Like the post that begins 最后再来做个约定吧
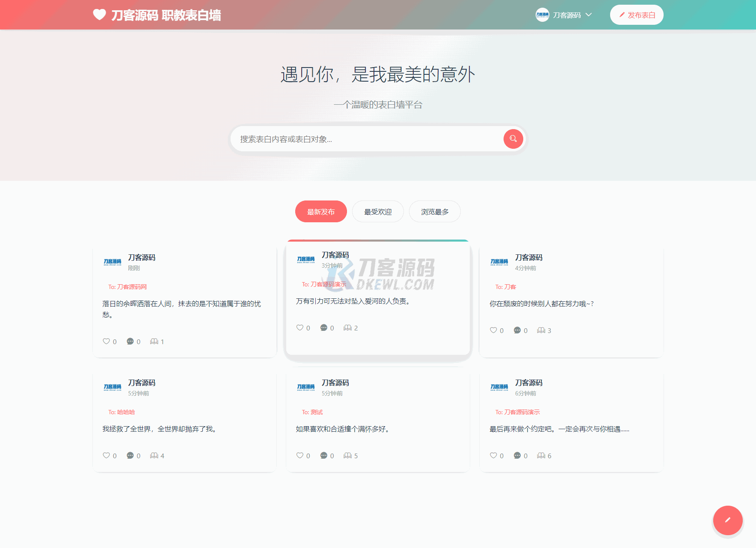Screen dimensions: 756x548 (x=493, y=455)
